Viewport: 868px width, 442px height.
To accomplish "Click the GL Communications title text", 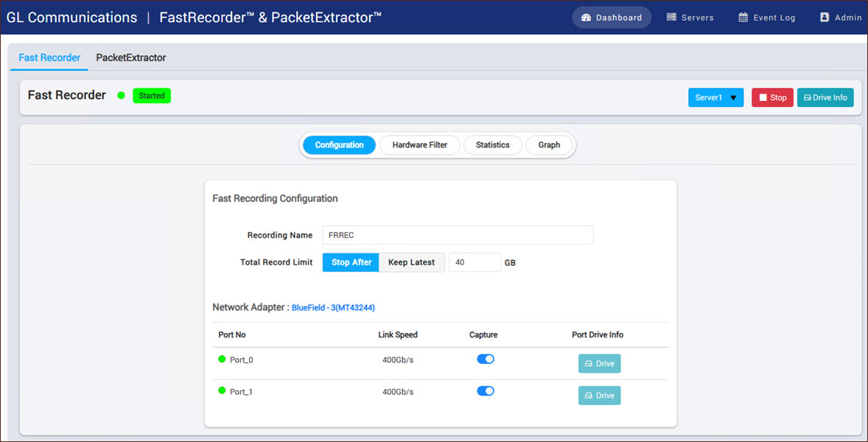I will click(x=71, y=17).
